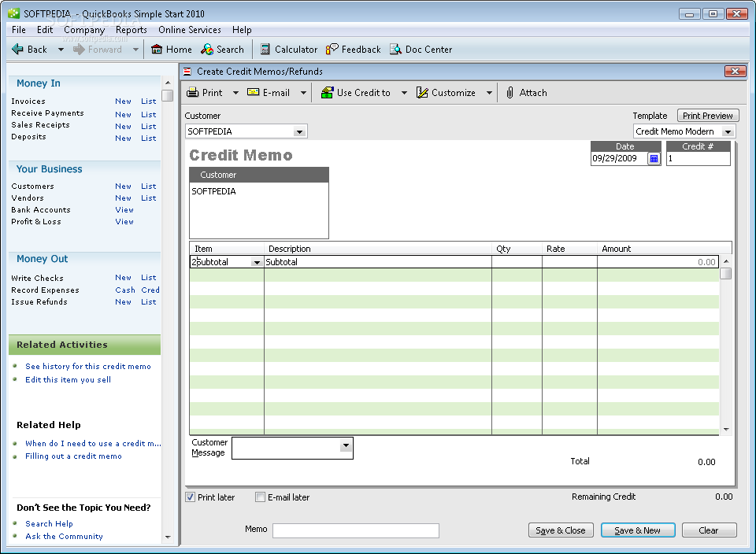Click Search Help link

tap(49, 523)
